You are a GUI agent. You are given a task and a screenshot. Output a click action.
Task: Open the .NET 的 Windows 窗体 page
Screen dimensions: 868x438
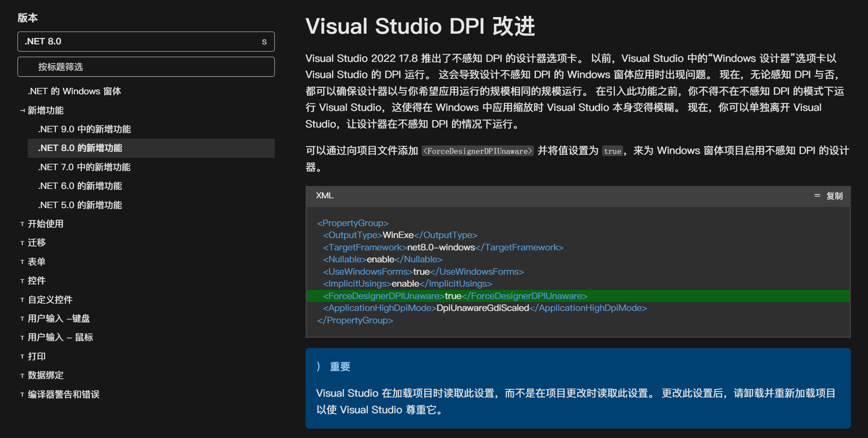pyautogui.click(x=74, y=91)
